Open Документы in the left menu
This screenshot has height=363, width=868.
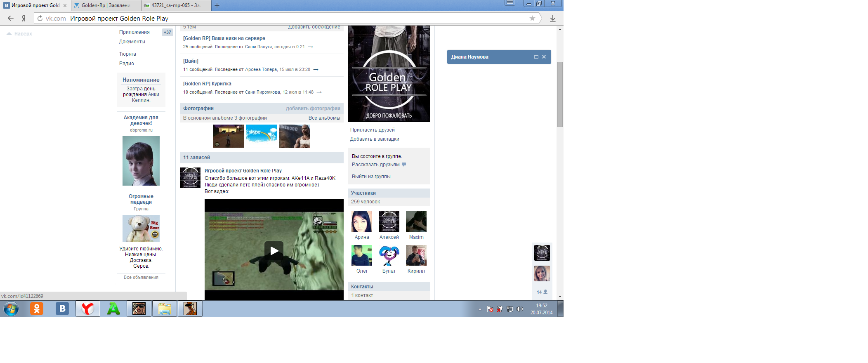(x=132, y=42)
